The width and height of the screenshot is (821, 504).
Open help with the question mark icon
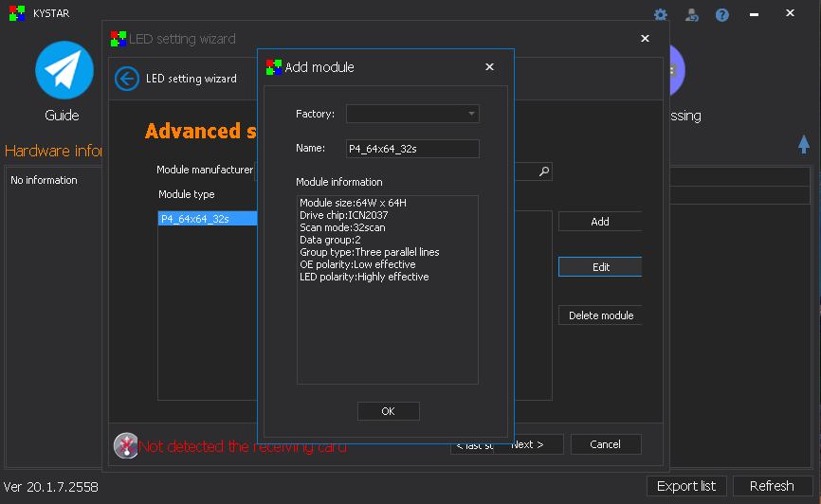721,15
